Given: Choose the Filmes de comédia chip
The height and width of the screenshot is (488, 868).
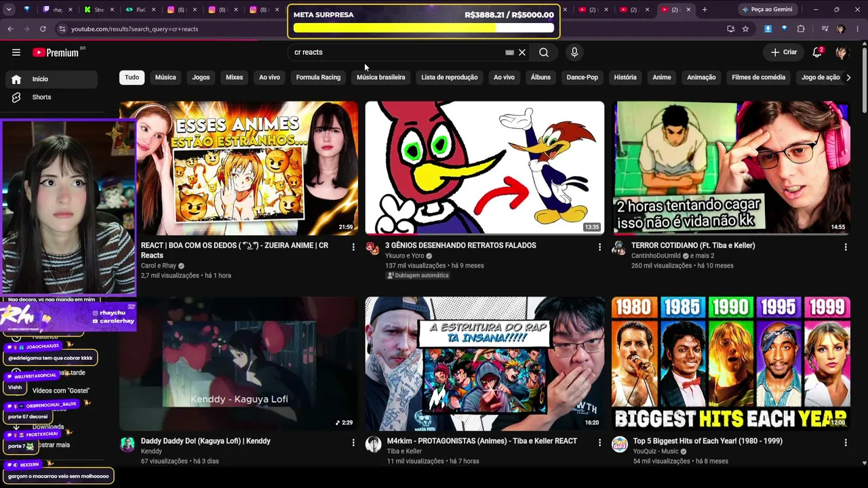Looking at the screenshot, I should [x=758, y=77].
